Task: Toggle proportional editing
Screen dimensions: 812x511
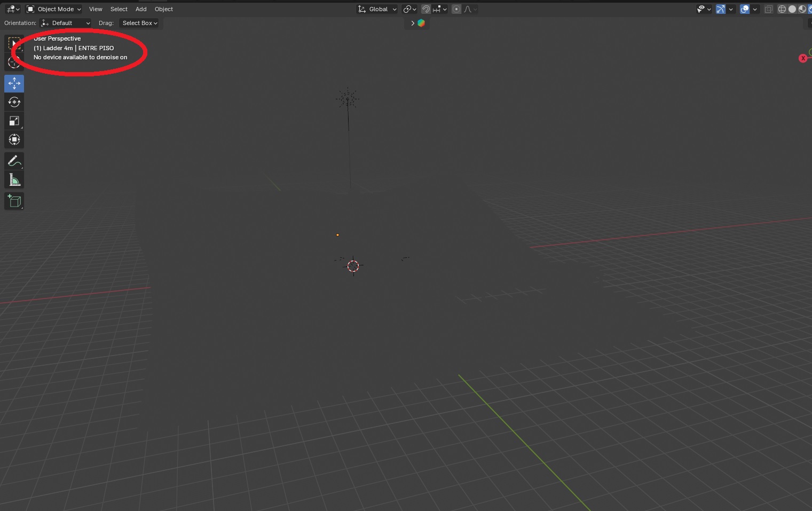Action: (456, 9)
